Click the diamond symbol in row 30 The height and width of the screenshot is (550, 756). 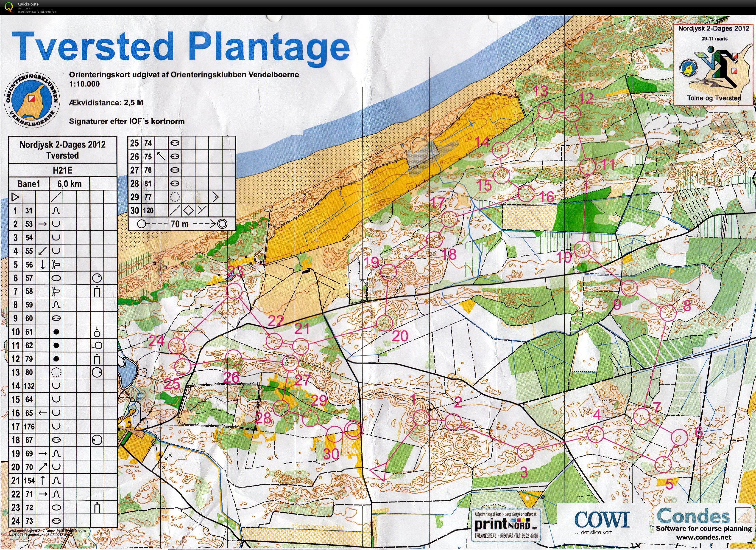point(188,210)
